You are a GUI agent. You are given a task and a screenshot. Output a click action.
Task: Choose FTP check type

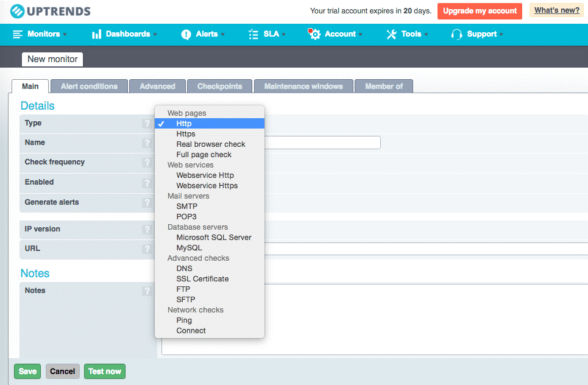coord(210,289)
